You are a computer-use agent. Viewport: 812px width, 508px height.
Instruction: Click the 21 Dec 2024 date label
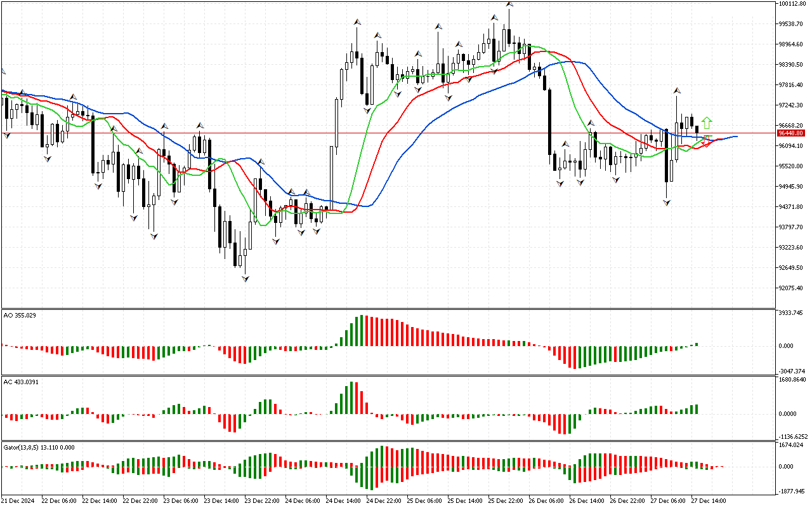pos(18,501)
